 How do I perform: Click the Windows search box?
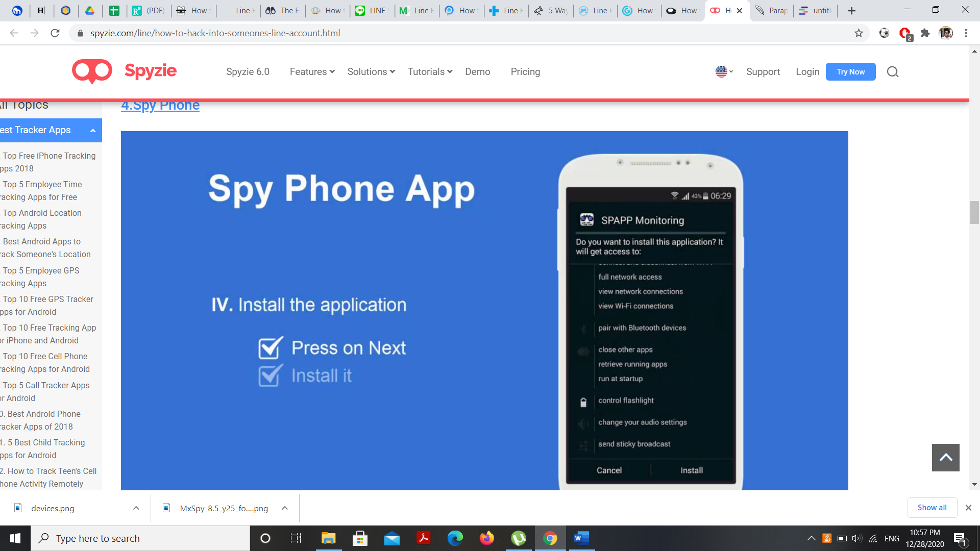[140, 538]
